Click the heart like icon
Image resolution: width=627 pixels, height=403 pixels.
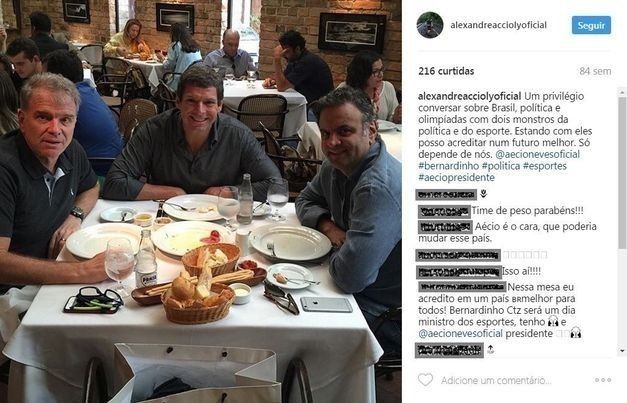click(x=425, y=379)
